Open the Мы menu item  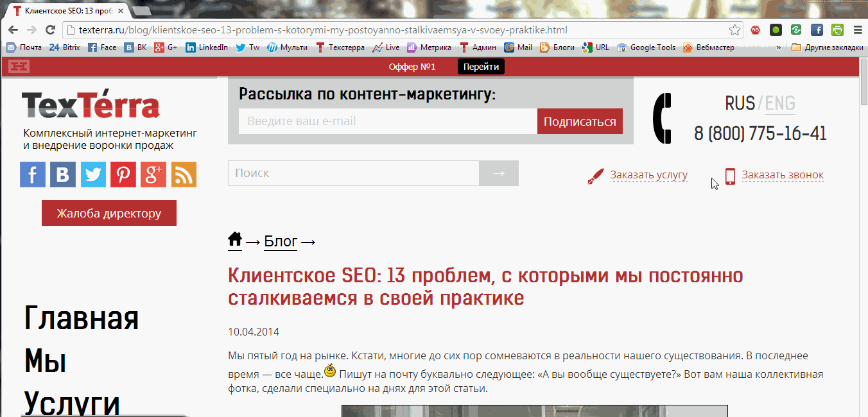pos(45,361)
